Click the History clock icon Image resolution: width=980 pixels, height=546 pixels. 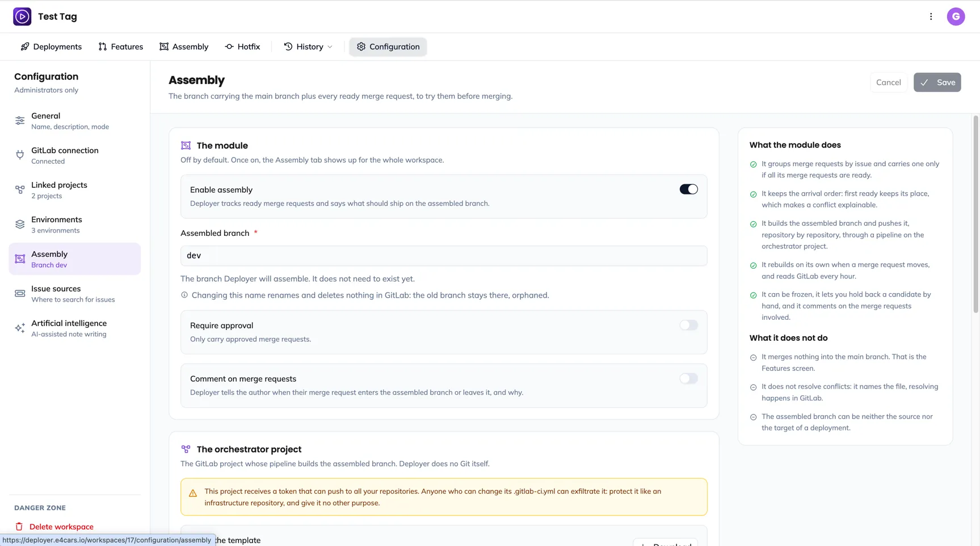click(x=288, y=46)
